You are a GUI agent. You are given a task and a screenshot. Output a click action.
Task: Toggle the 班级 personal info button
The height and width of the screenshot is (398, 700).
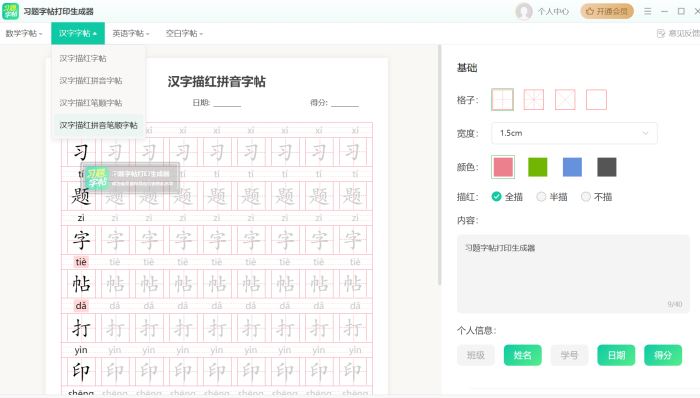[x=476, y=355]
